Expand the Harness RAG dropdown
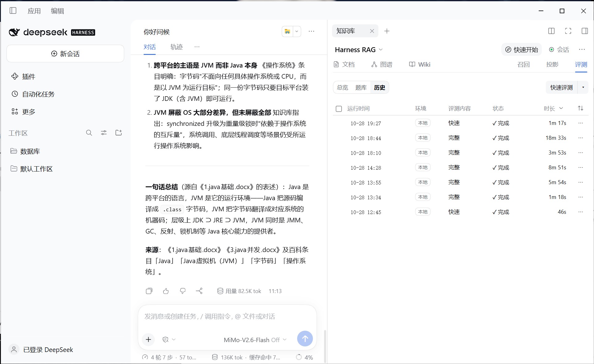This screenshot has width=594, height=364. 359,50
